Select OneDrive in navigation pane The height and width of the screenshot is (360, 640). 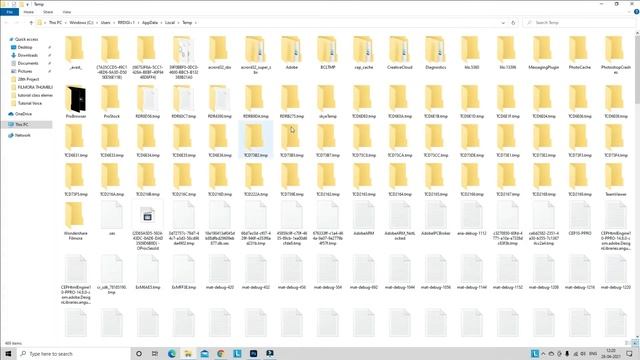(x=23, y=114)
